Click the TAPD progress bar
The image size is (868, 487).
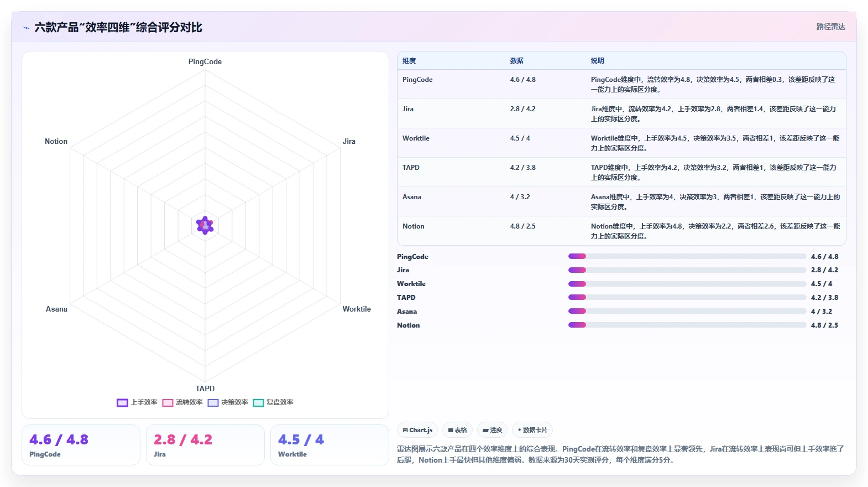coord(687,298)
